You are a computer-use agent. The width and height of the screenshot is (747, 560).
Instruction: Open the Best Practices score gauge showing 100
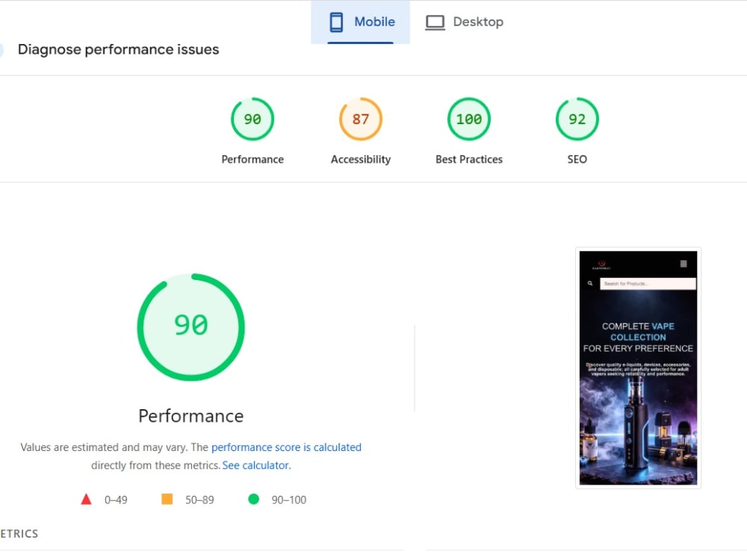469,119
